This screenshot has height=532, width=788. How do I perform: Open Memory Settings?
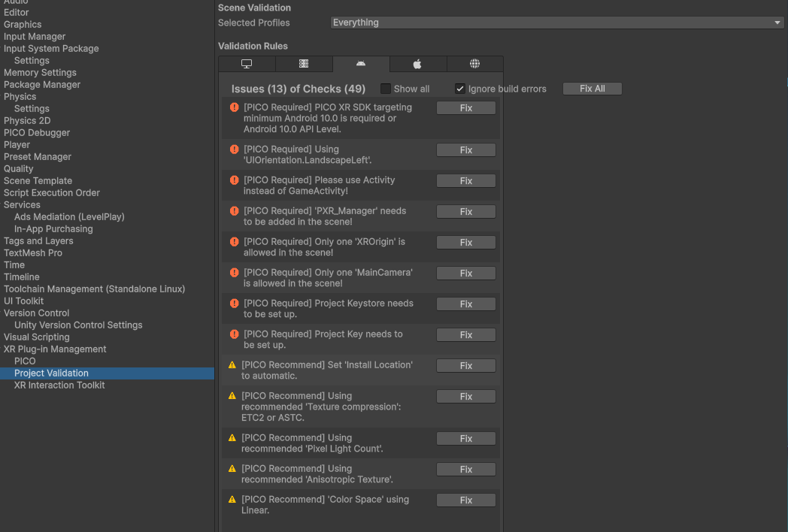pyautogui.click(x=40, y=73)
